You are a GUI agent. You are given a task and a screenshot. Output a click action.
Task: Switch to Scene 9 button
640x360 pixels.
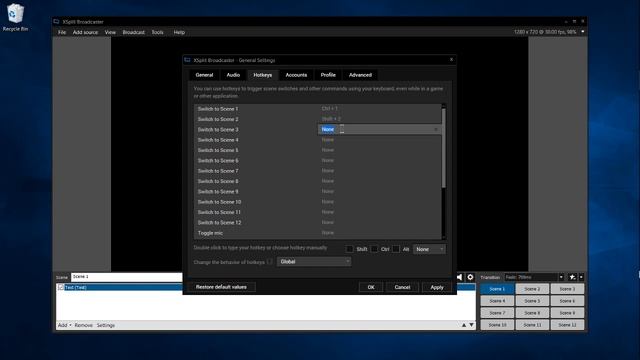pyautogui.click(x=567, y=313)
